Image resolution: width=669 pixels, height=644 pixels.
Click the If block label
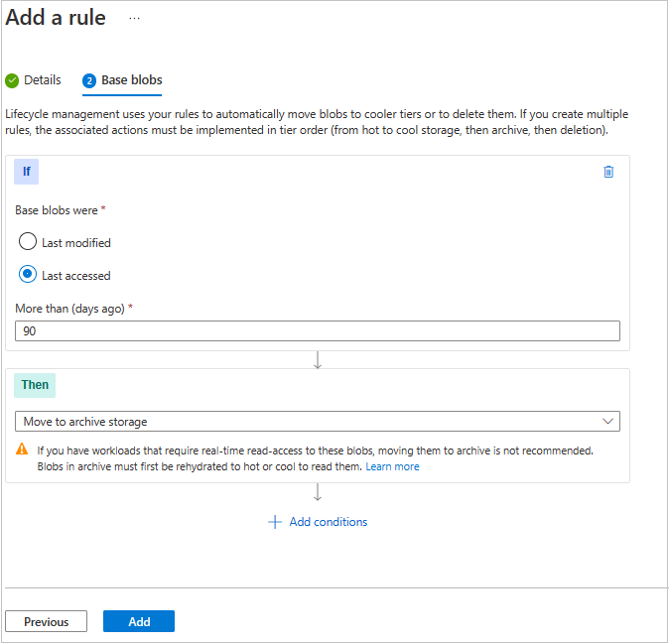(x=26, y=172)
